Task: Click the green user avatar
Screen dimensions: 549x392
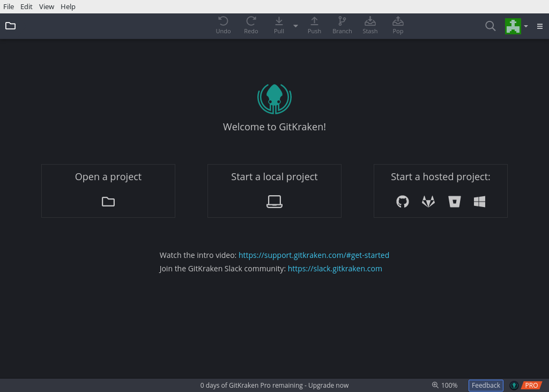Action: click(513, 26)
